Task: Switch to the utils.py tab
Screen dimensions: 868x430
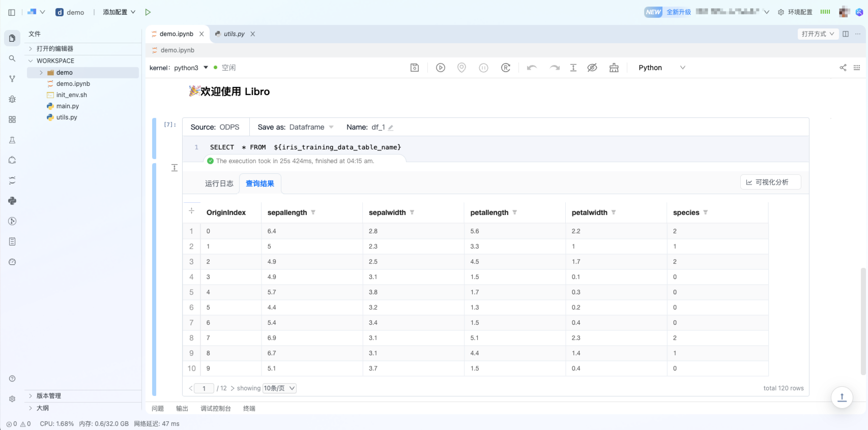Action: [x=234, y=34]
